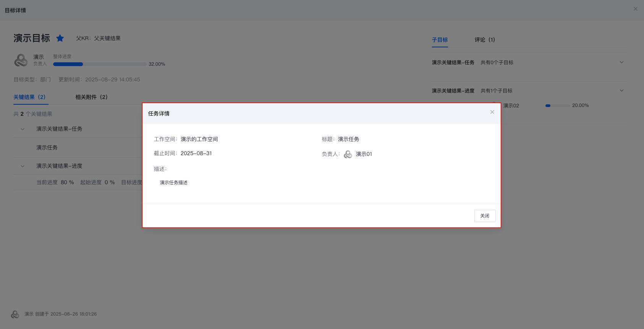644x329 pixels.
Task: Close the 任务详情 dialog with X icon
Action: 492,112
